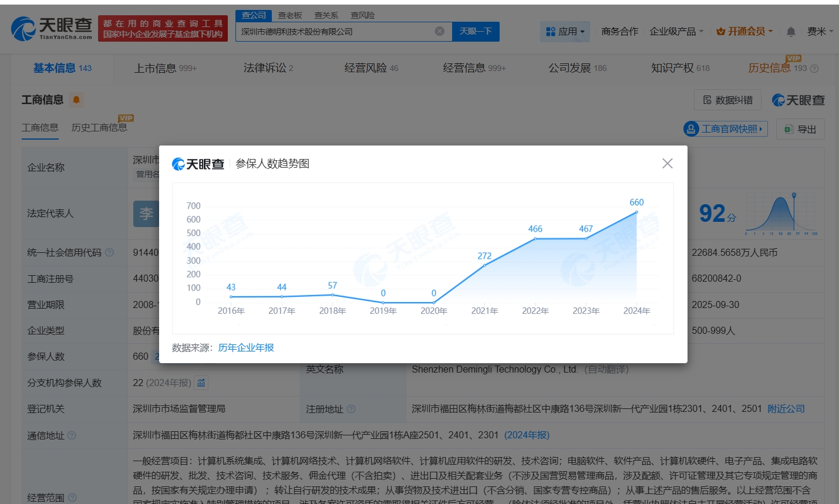
Task: Click the orange bell icon next to 工商信息
Action: 76,100
